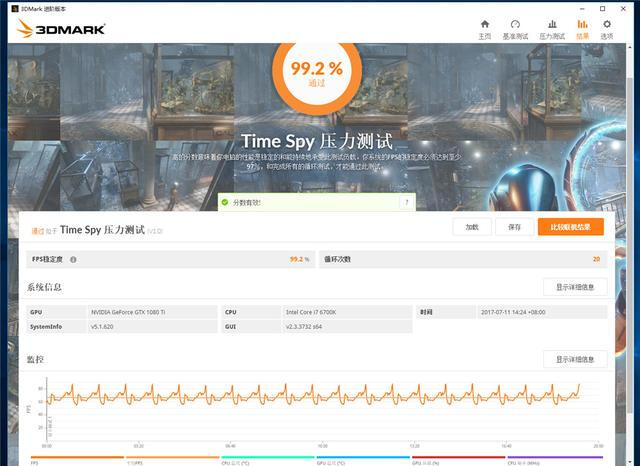Maximize the 3DMark window
Screen dimensions: 640x466
[x=602, y=9]
